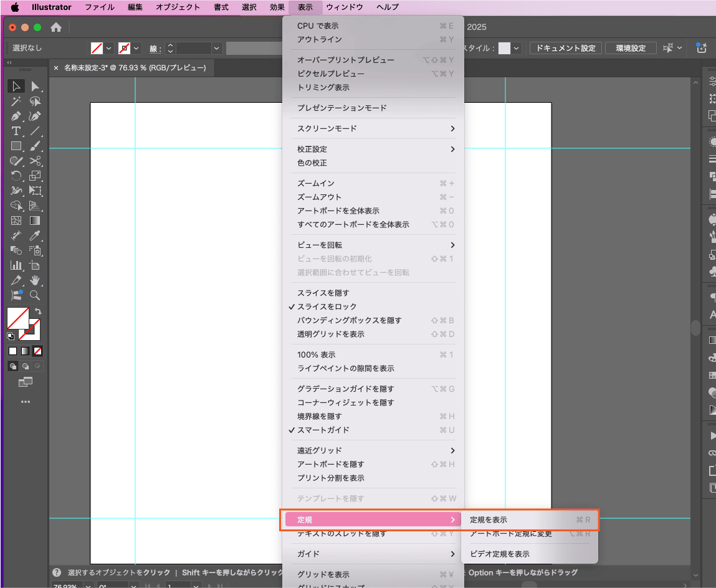Viewport: 716px width, 588px height.
Task: Switch to Draw Normal mode
Action: [x=13, y=366]
